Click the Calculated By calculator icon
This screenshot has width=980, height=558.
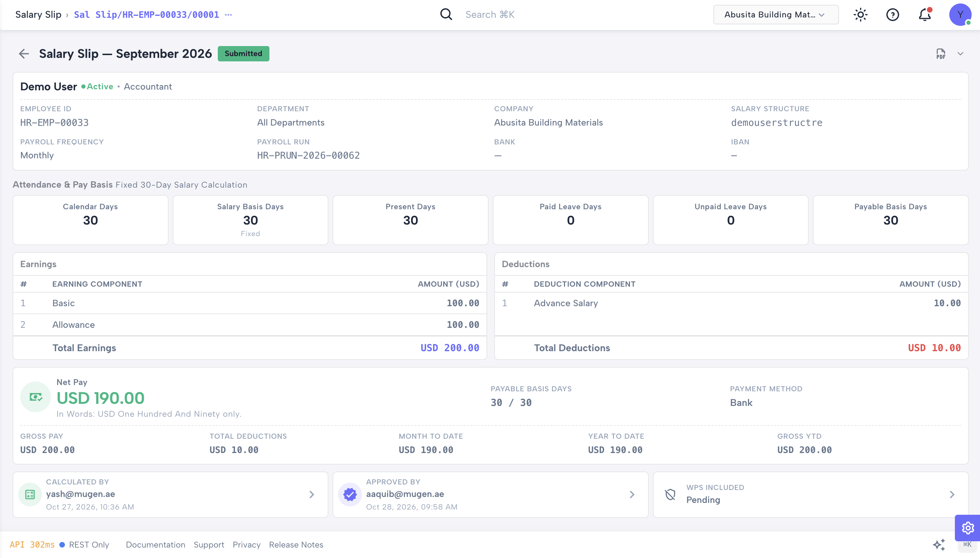[x=30, y=495]
